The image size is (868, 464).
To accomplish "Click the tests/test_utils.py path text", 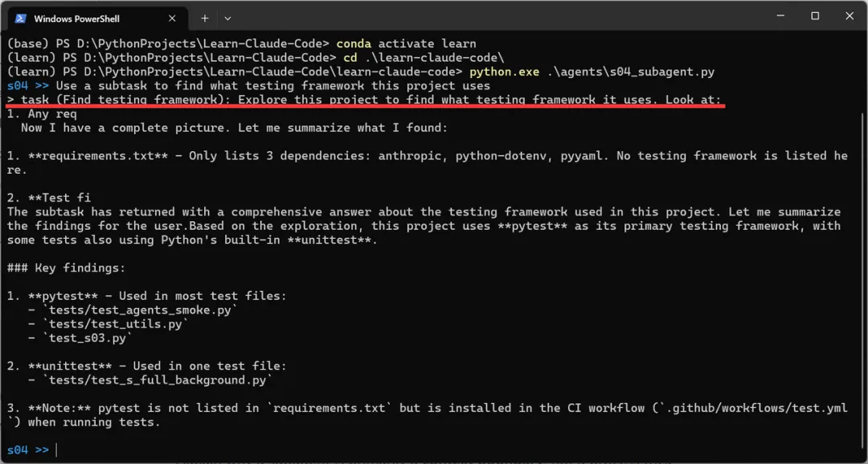I will 116,324.
